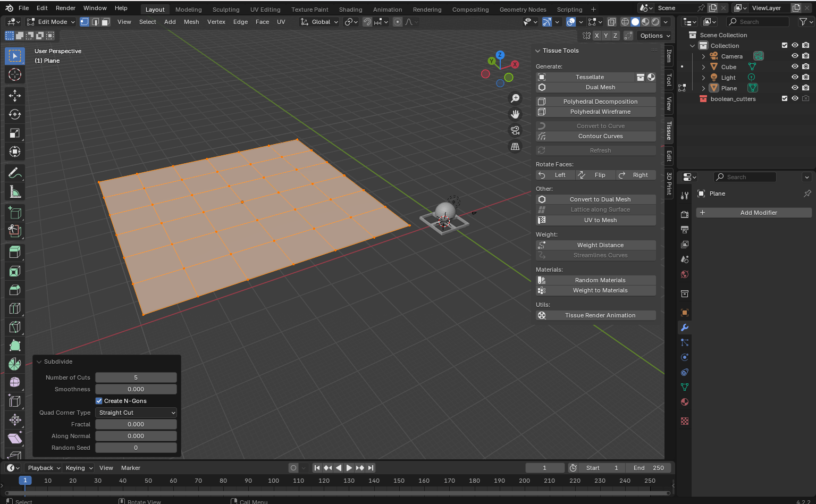This screenshot has width=816, height=504.
Task: Click the zoom magnifier viewport icon
Action: 515,98
